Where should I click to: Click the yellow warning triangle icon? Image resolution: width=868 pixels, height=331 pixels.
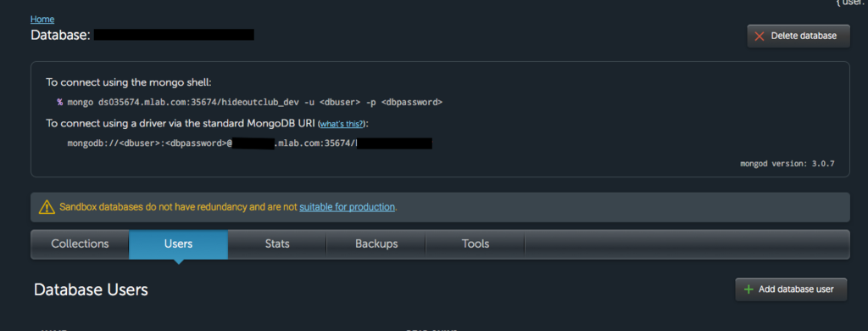47,207
